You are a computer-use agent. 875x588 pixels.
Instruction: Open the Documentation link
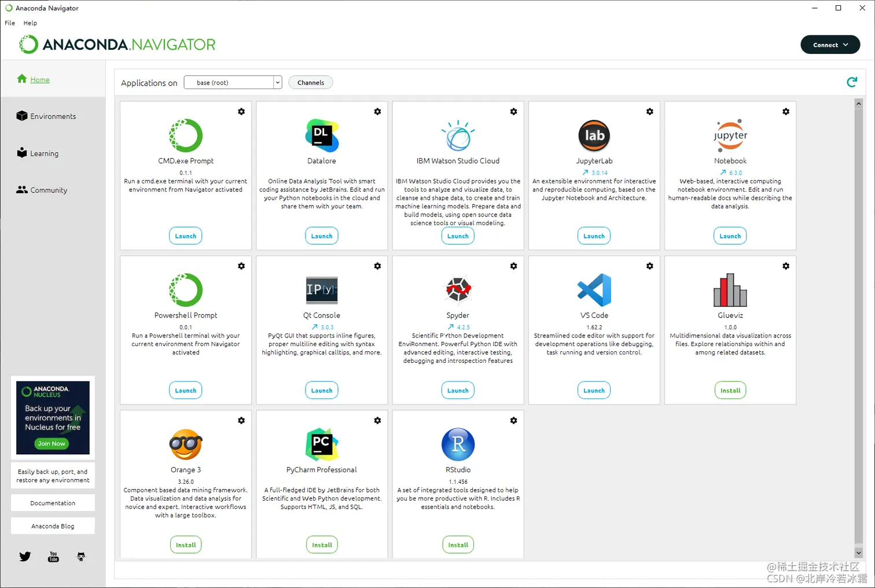[x=53, y=503]
